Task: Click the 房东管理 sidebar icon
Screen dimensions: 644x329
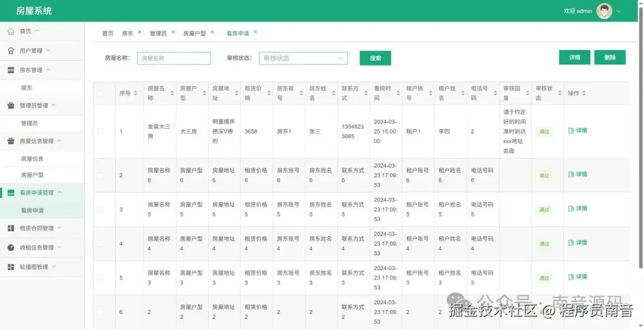Action: point(11,70)
